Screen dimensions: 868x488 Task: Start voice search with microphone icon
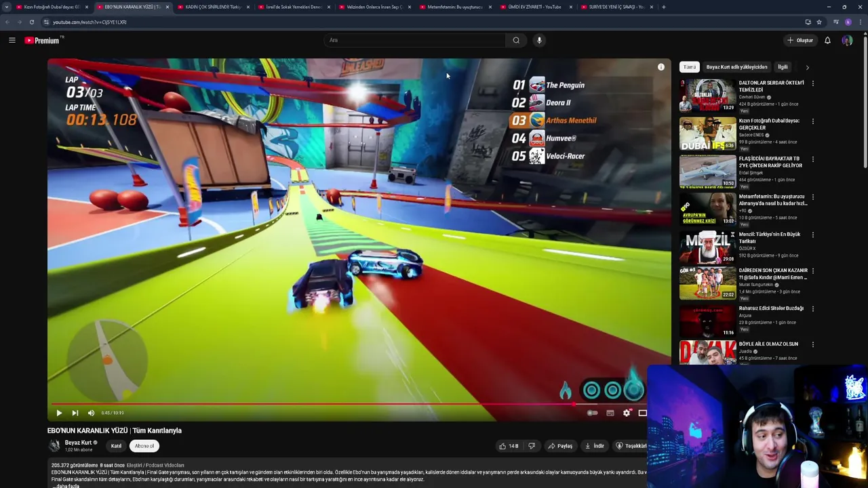[539, 40]
